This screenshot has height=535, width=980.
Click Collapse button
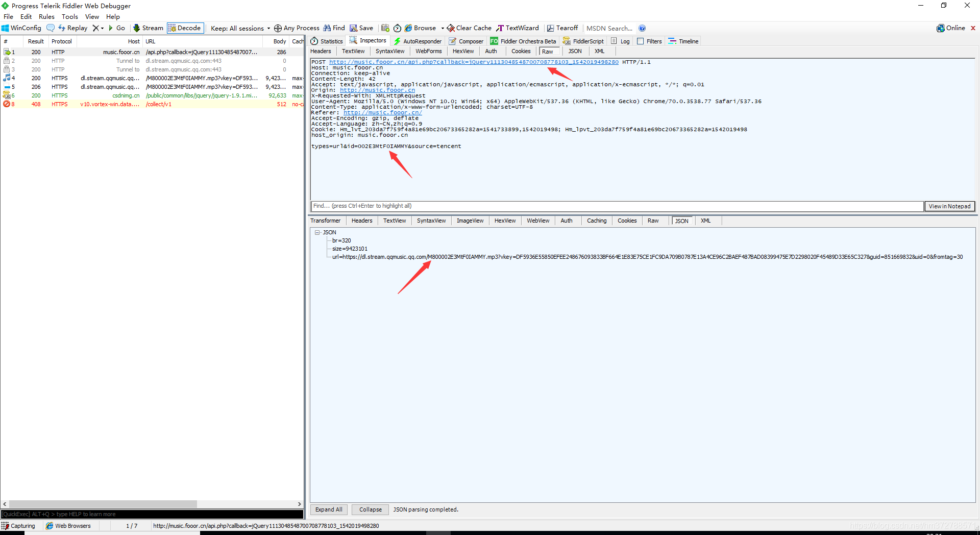[371, 509]
